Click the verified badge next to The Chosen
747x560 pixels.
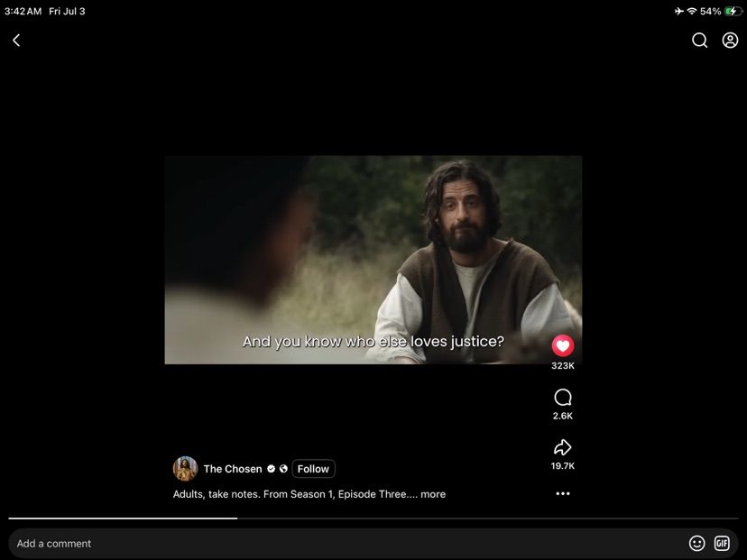pyautogui.click(x=271, y=469)
